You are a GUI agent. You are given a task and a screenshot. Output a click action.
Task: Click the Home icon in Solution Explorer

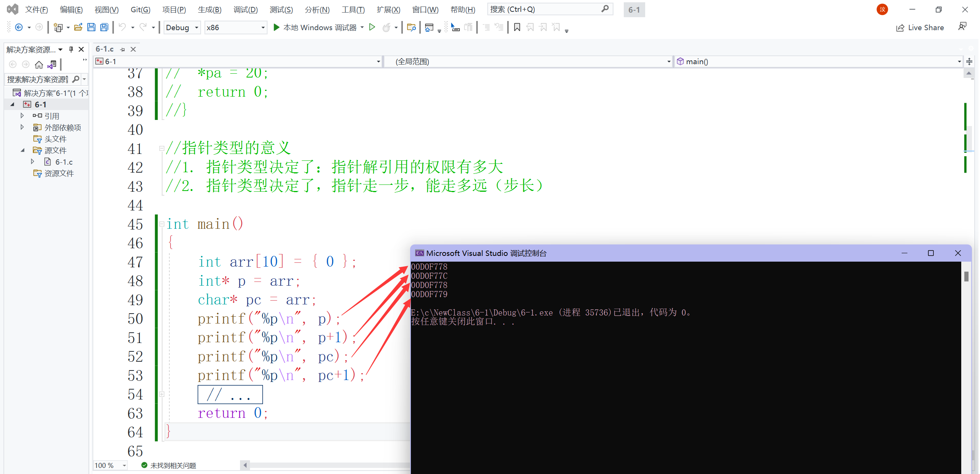39,65
